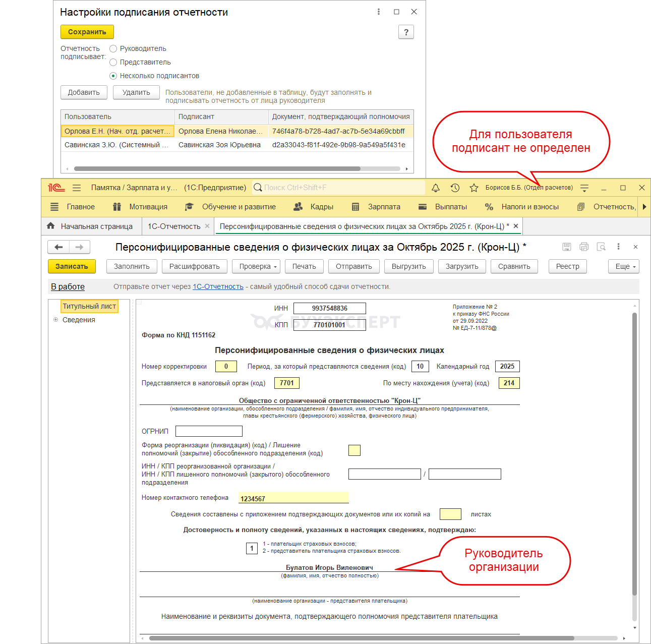Open favorites star icon in title bar
Viewport: 651px width, 644px height.
click(x=474, y=188)
